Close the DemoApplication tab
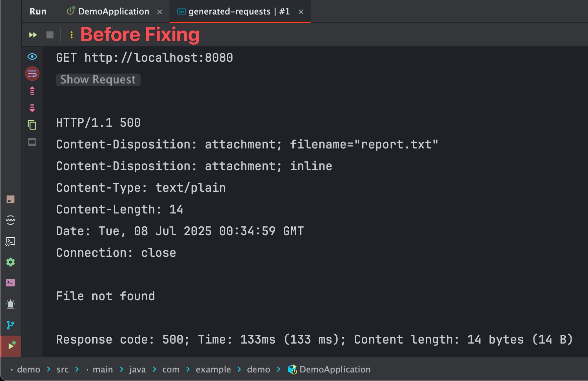This screenshot has height=381, width=588. pyautogui.click(x=160, y=12)
